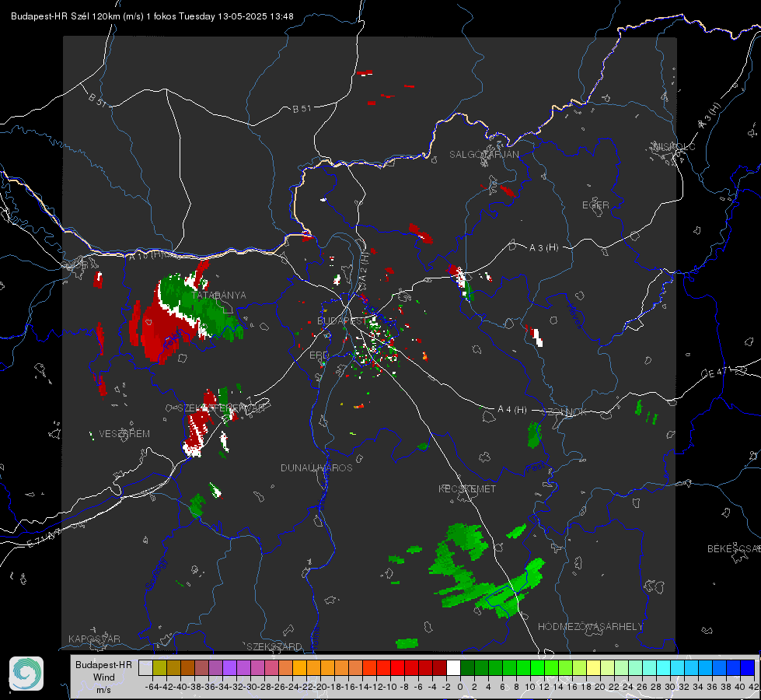Viewport: 761px width, 700px height.
Task: Click the SZÉKESFEHÉRVÁR city label
Action: [x=221, y=408]
